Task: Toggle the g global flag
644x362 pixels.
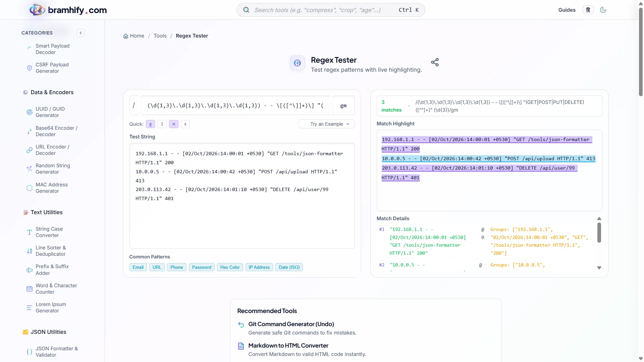Action: (x=150, y=124)
